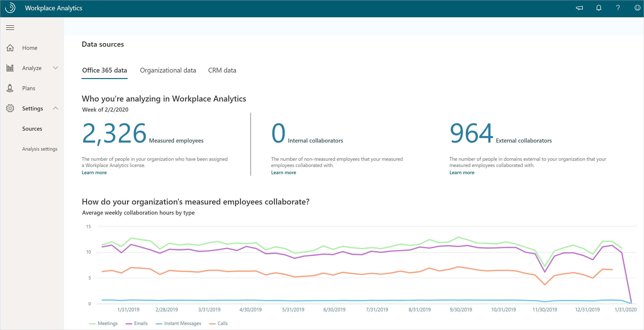Click the user account profile icon
Viewport: 644px width, 330px height.
[636, 8]
